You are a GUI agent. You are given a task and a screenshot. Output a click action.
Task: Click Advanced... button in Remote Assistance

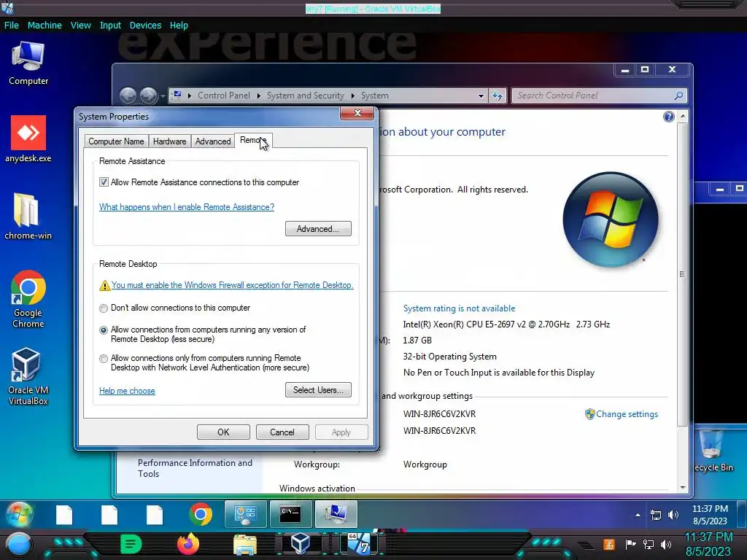pyautogui.click(x=318, y=229)
